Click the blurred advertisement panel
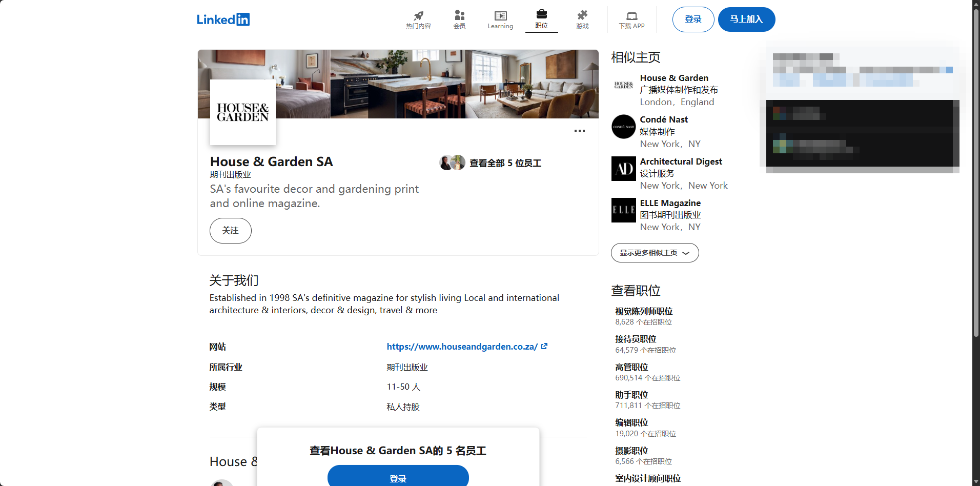Image resolution: width=980 pixels, height=486 pixels. coord(863,107)
